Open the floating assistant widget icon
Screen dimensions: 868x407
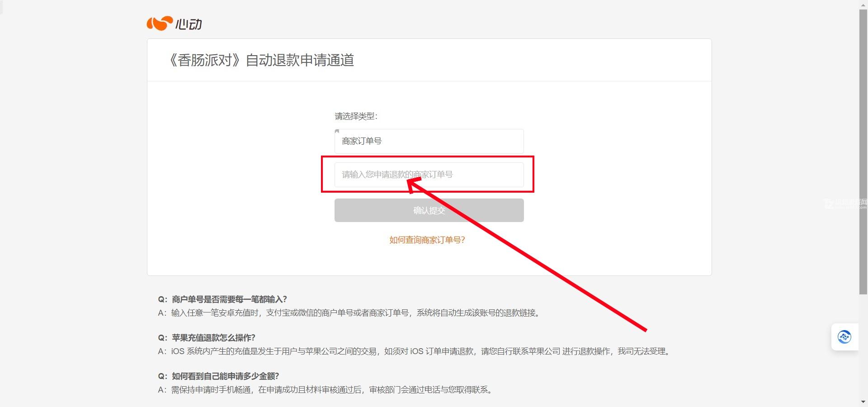point(844,337)
